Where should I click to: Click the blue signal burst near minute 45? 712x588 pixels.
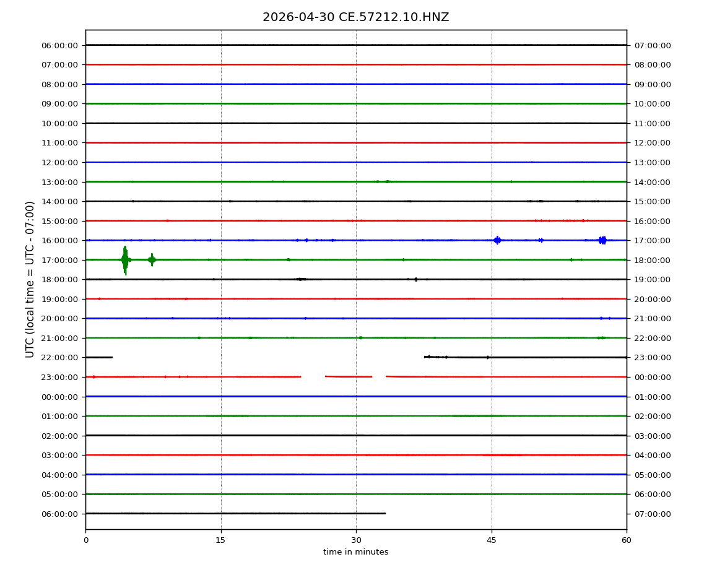pos(497,240)
